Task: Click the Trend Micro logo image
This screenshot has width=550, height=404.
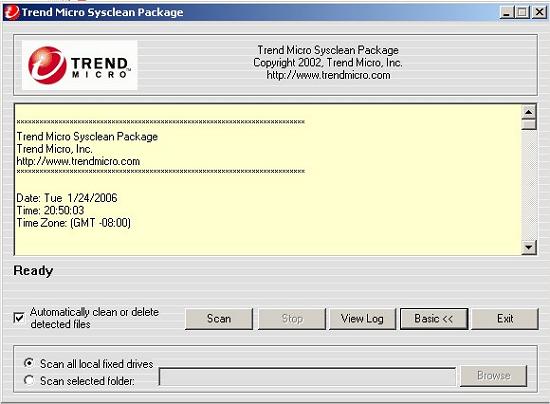Action: click(x=80, y=65)
